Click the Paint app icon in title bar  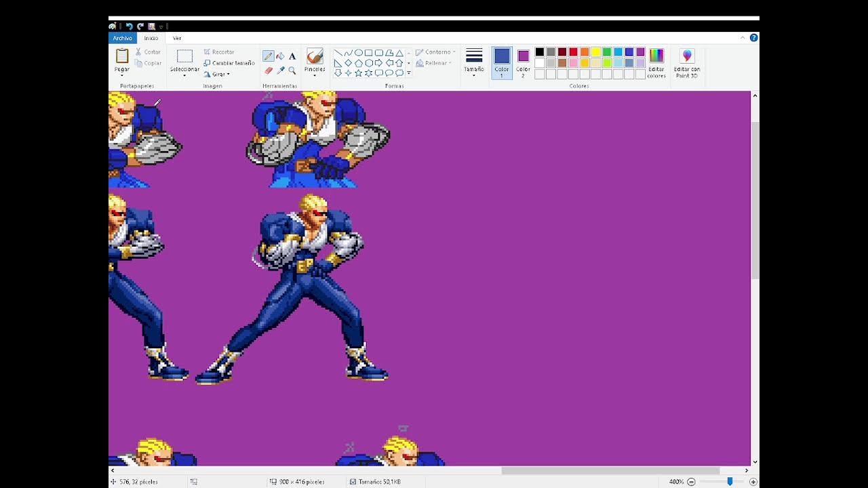[113, 26]
